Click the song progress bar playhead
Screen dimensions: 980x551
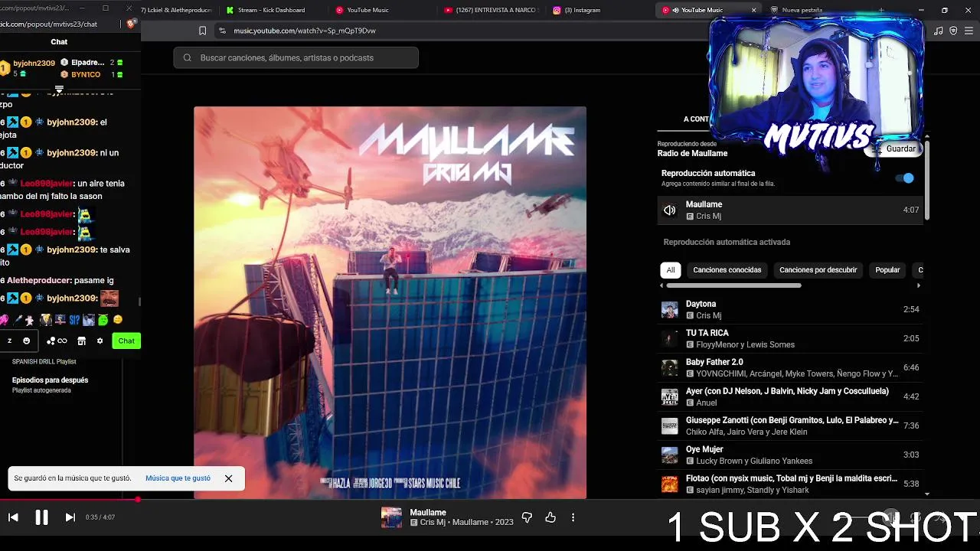click(138, 500)
